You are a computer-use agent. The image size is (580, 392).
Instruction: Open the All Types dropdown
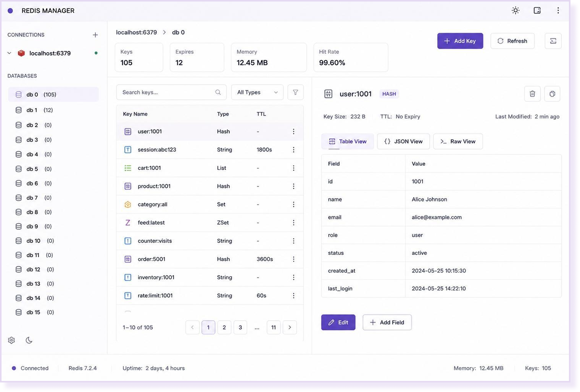coord(257,92)
